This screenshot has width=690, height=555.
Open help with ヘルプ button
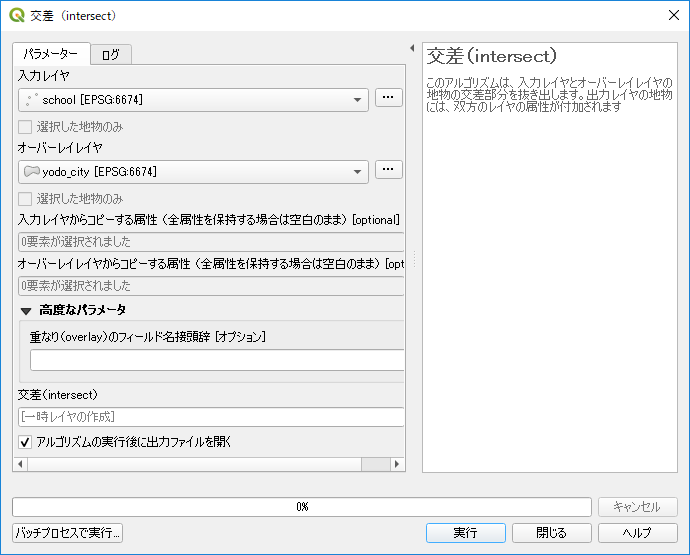(637, 533)
